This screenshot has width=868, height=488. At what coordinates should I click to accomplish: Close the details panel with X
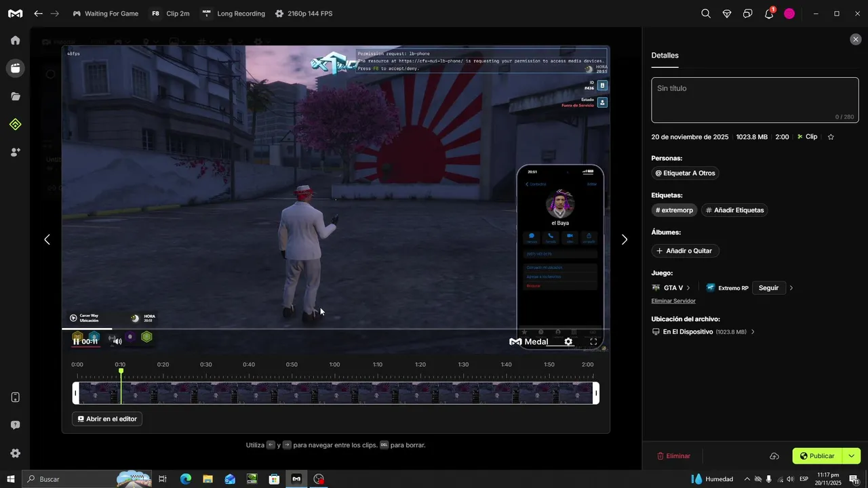coord(855,39)
